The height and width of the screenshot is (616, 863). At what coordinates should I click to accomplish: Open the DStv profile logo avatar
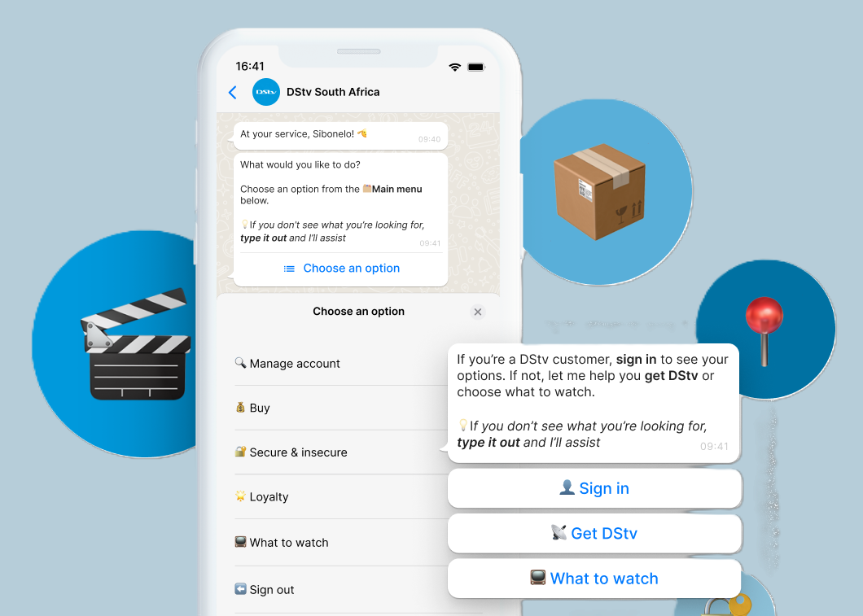click(x=266, y=93)
